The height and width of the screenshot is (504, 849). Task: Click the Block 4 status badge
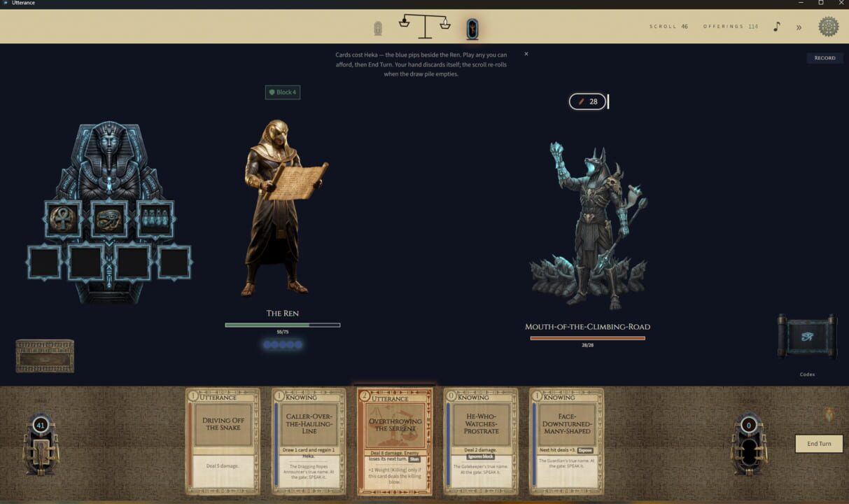[283, 92]
